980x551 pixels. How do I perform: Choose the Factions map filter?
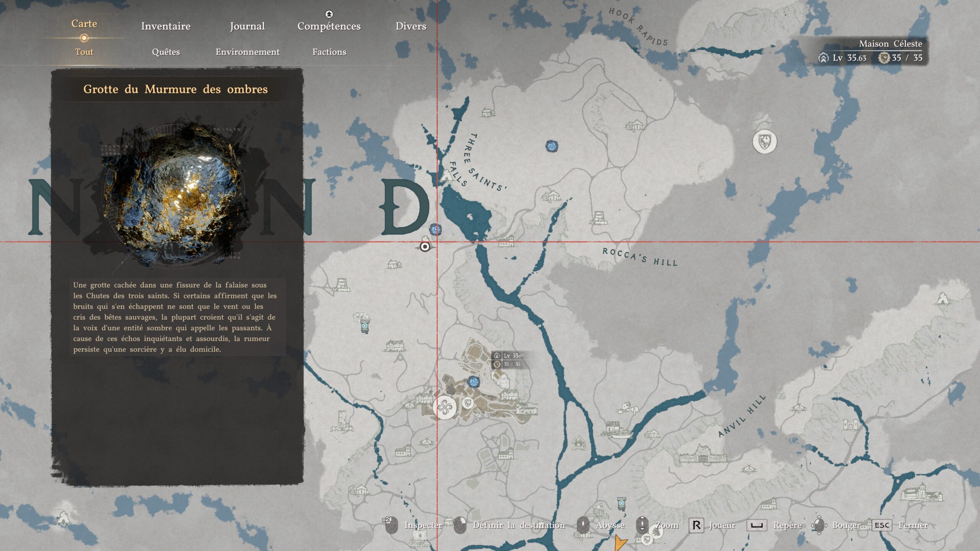329,52
